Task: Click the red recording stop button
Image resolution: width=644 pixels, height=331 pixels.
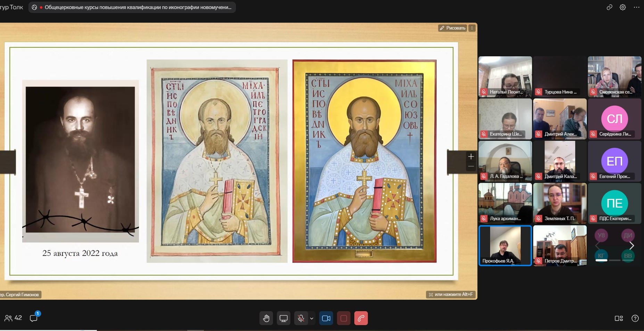Action: pyautogui.click(x=344, y=318)
